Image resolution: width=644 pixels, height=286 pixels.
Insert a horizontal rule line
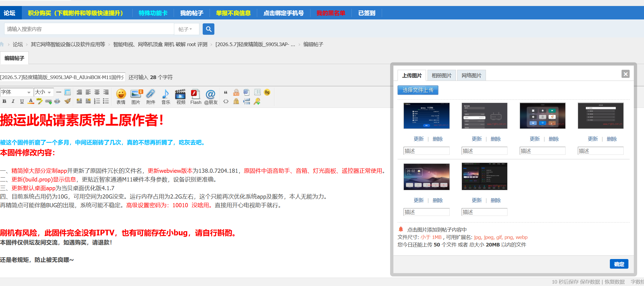(x=59, y=92)
